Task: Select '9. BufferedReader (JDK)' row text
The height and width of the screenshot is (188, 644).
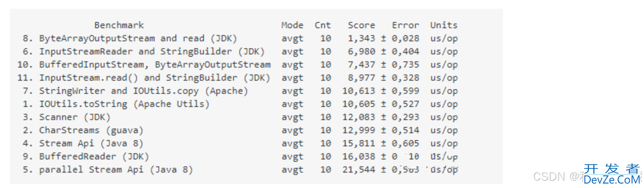Action: pyautogui.click(x=86, y=157)
